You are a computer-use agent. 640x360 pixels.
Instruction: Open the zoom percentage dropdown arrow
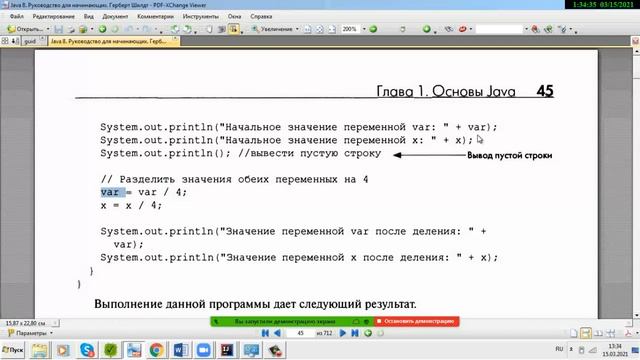click(364, 29)
